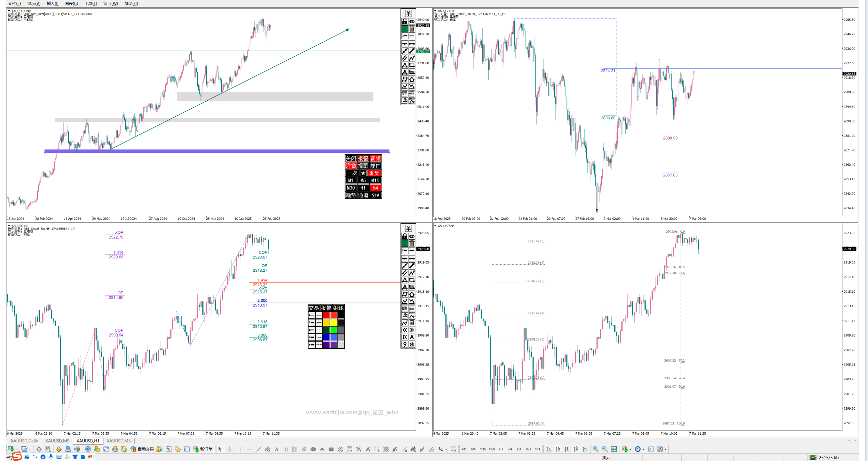
Task: Select the crosshair cursor tool
Action: point(229,449)
